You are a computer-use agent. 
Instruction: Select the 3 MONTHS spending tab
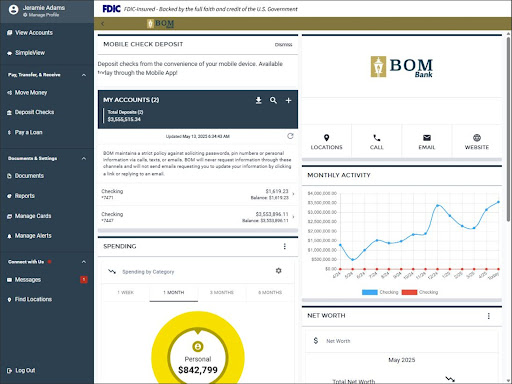pyautogui.click(x=222, y=292)
